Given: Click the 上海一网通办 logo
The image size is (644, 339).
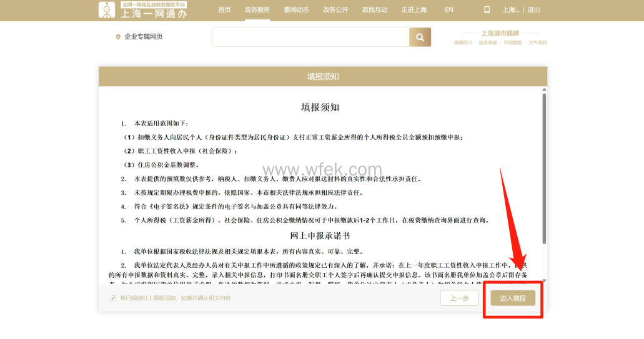Looking at the screenshot, I should pos(142,10).
